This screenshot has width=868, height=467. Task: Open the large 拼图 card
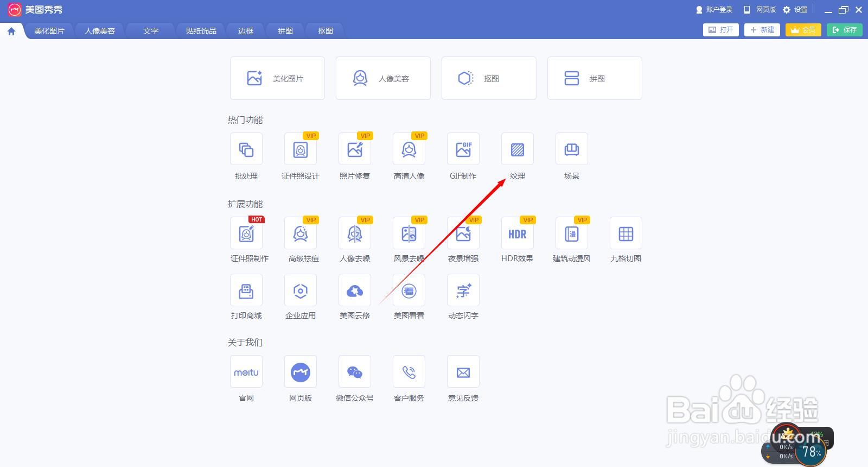pos(595,78)
